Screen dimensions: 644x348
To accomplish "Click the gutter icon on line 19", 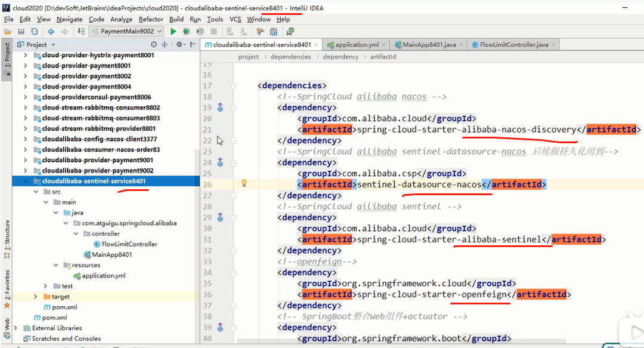I will point(220,107).
